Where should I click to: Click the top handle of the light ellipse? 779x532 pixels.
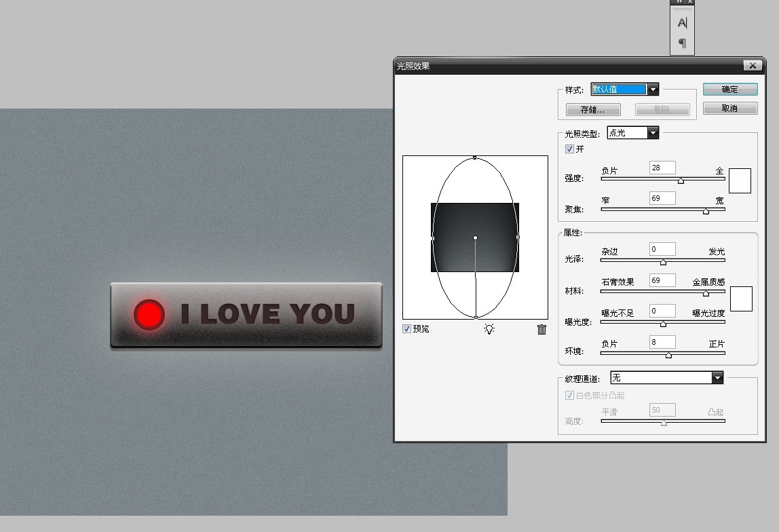[x=475, y=157]
